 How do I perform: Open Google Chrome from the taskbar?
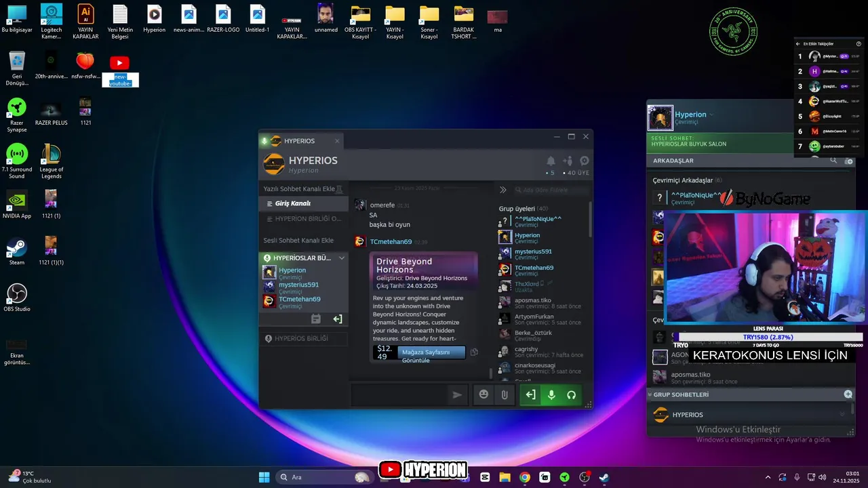(524, 477)
